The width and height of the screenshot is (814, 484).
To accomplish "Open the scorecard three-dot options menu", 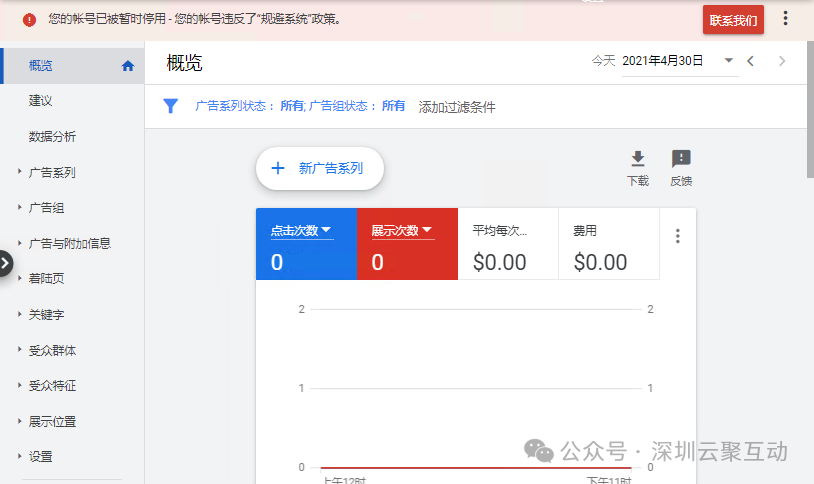I will (x=677, y=236).
